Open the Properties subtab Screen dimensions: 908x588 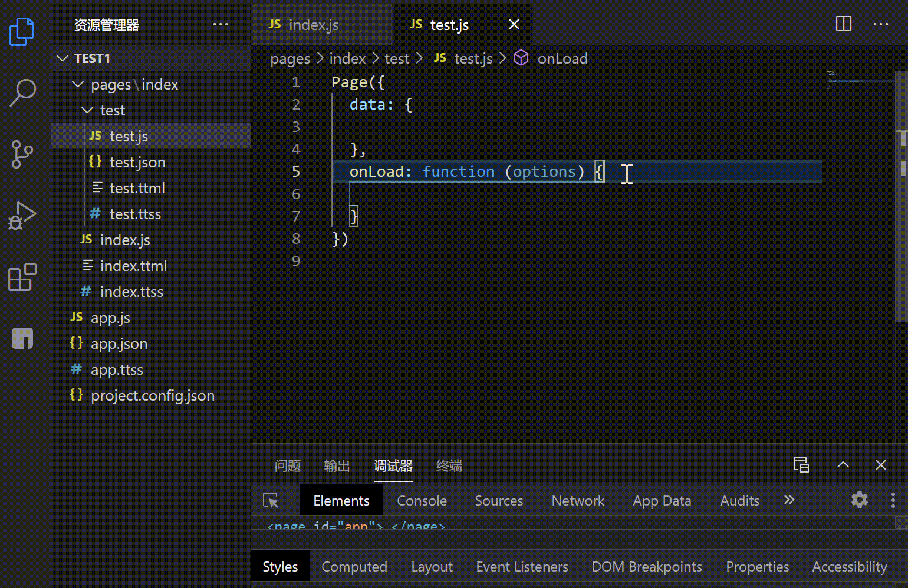pos(758,566)
